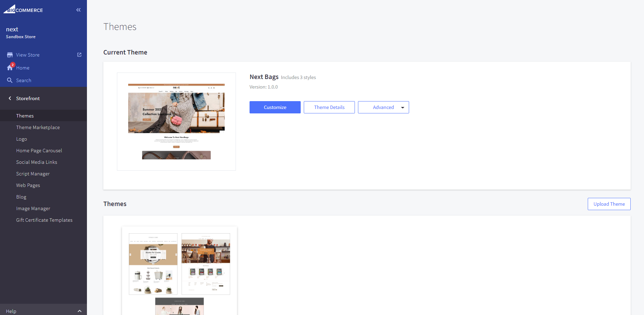Click Upload Theme button

click(x=609, y=204)
